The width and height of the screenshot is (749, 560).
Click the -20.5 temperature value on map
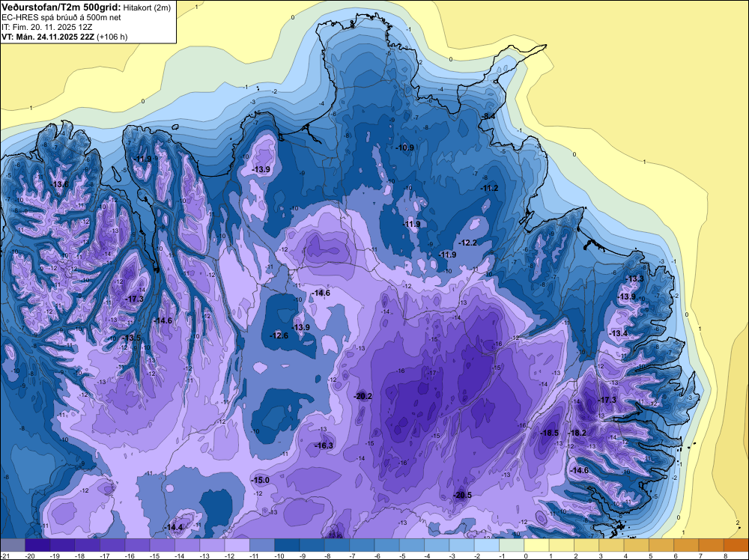462,495
